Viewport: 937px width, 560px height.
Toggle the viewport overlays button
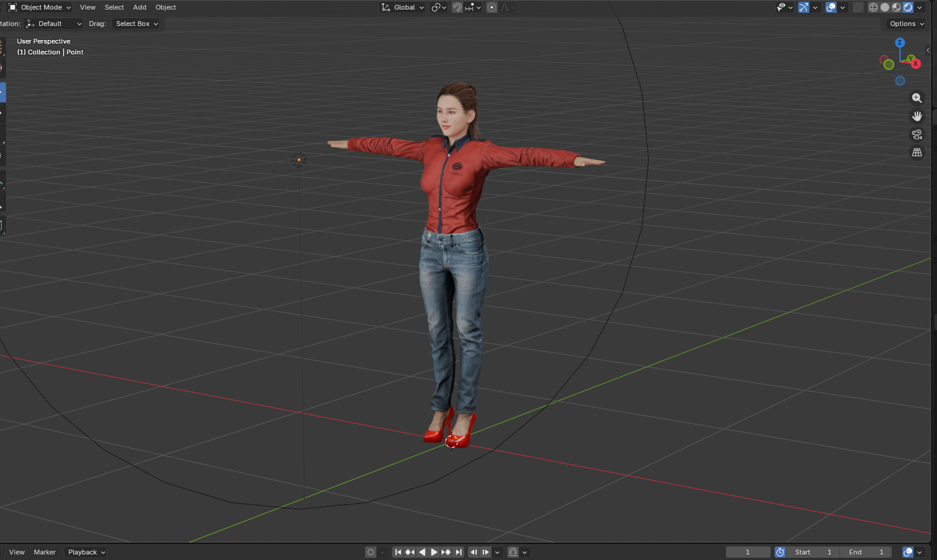[831, 7]
